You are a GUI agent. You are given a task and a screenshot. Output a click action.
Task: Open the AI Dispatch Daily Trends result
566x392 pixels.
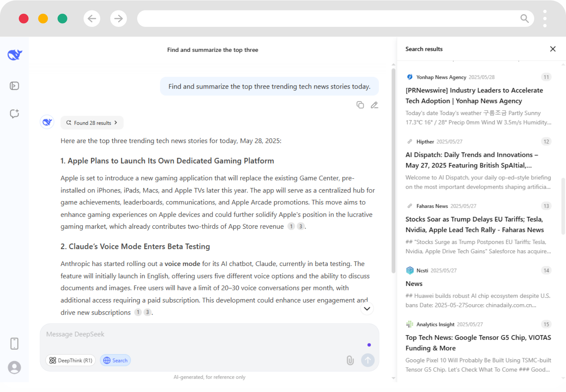coord(478,164)
